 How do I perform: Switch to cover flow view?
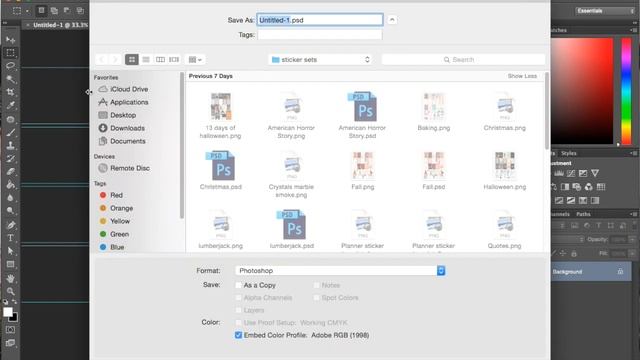(174, 60)
